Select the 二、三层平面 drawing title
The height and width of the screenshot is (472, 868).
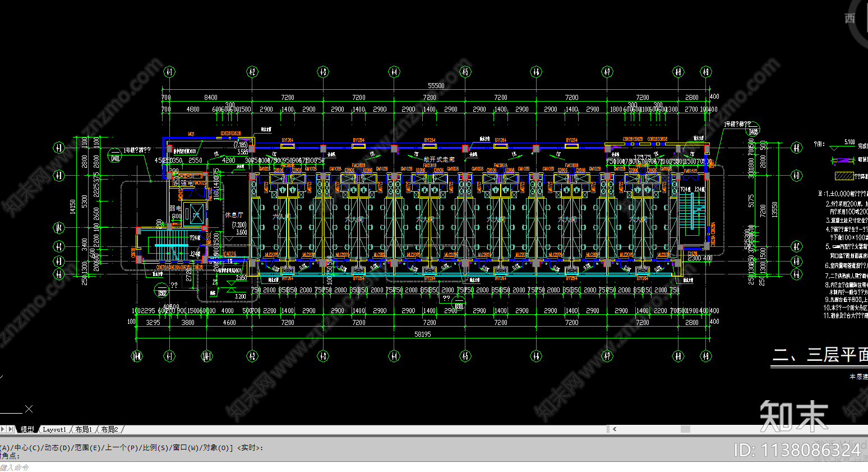click(x=820, y=355)
